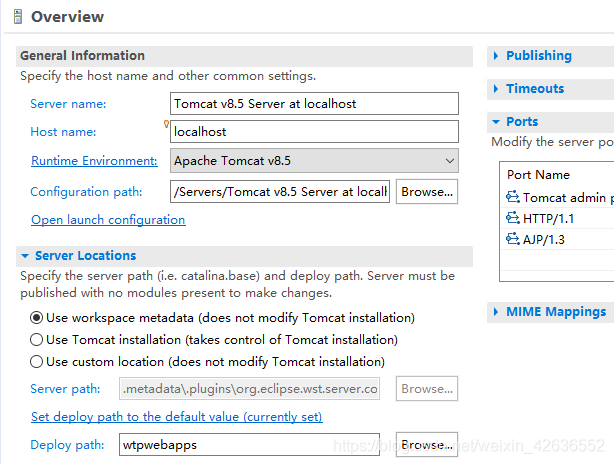The width and height of the screenshot is (614, 464).
Task: Click the AJP/1.3 port icon
Action: pos(513,238)
